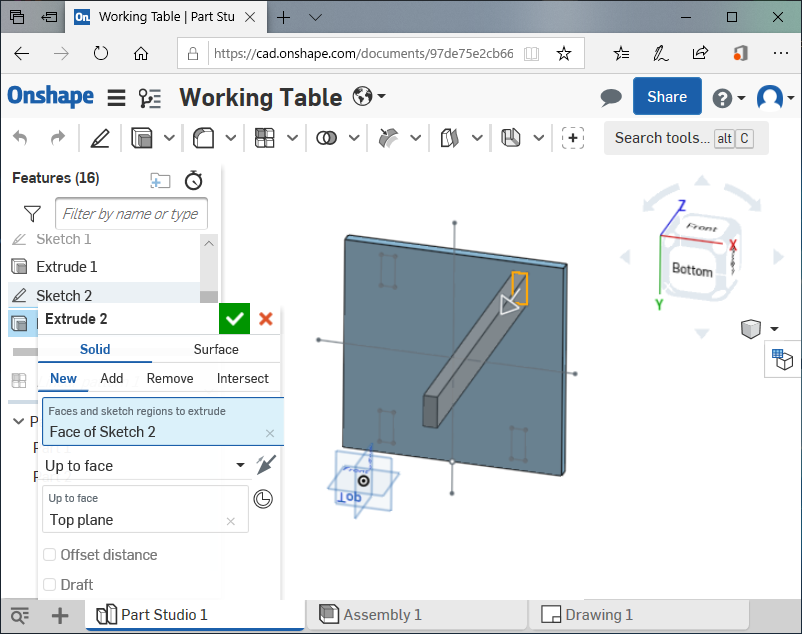Open the Drawing 1 tab
Screen dimensions: 802x634
click(x=638, y=615)
